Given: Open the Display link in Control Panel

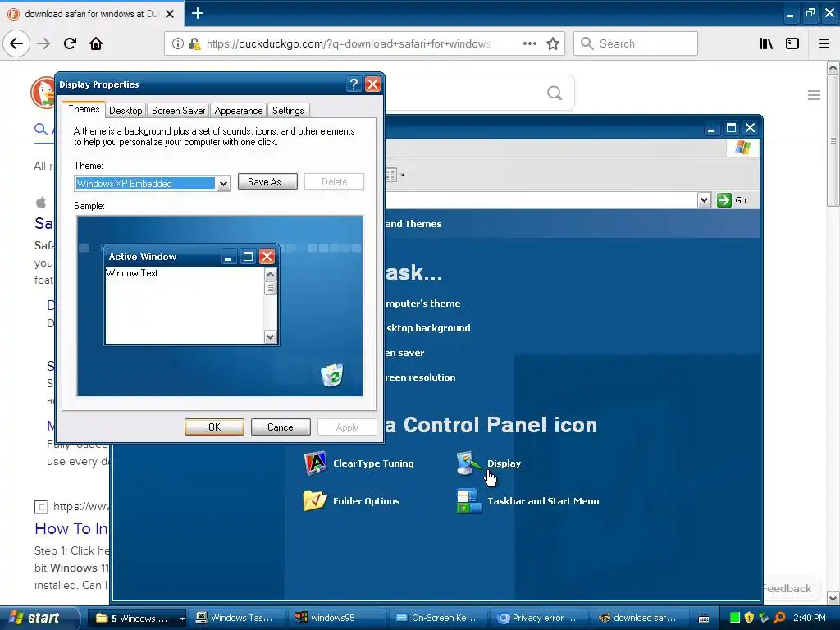Looking at the screenshot, I should pyautogui.click(x=504, y=463).
